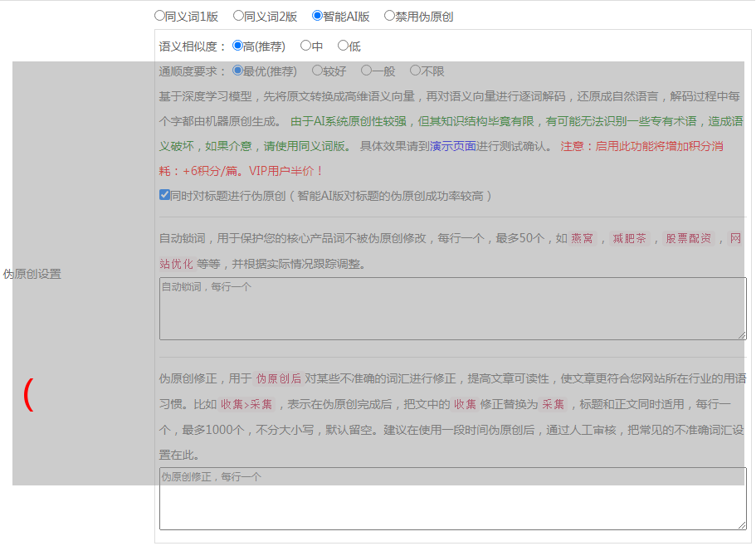Click the 股票配资 example keyword tag
This screenshot has height=546, width=756.
(x=688, y=239)
